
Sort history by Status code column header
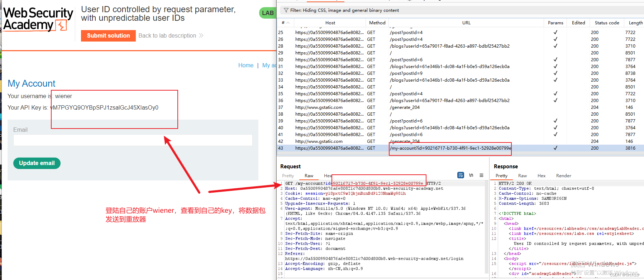point(607,23)
